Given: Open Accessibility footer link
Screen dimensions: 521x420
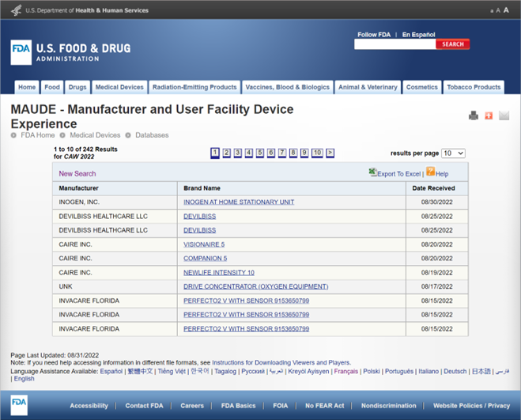Looking at the screenshot, I should 89,406.
